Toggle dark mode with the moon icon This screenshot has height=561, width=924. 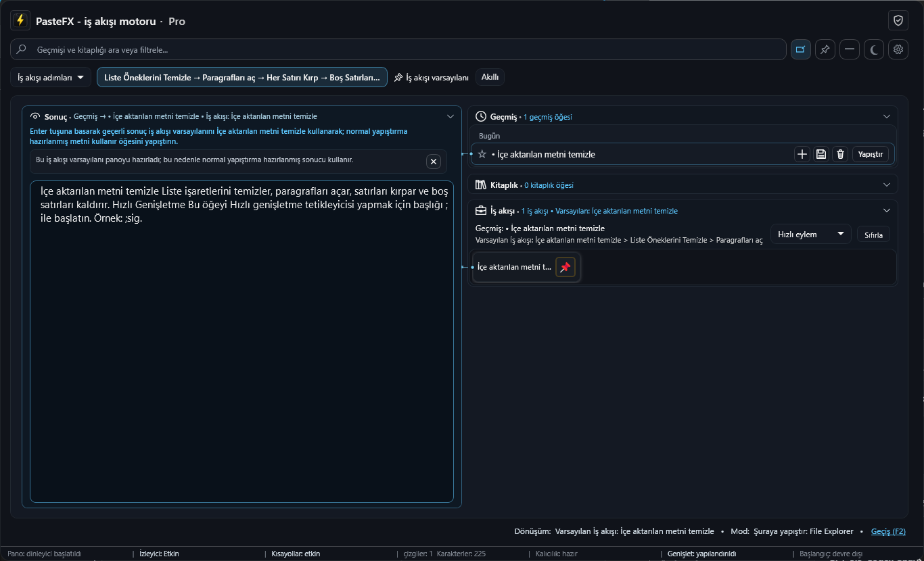click(x=874, y=49)
